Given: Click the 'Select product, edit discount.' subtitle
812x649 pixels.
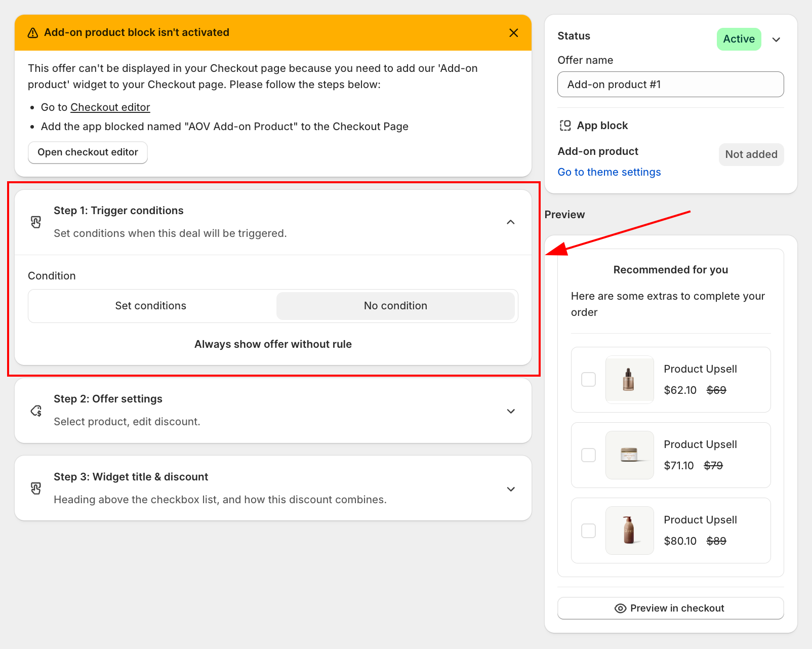Looking at the screenshot, I should (x=127, y=422).
